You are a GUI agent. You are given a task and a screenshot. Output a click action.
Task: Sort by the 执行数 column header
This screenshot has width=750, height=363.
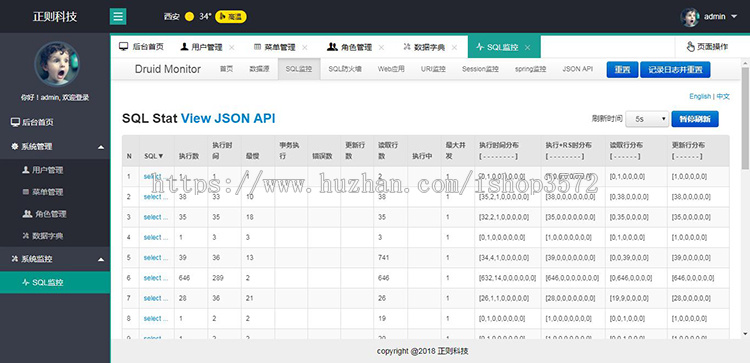coord(188,156)
